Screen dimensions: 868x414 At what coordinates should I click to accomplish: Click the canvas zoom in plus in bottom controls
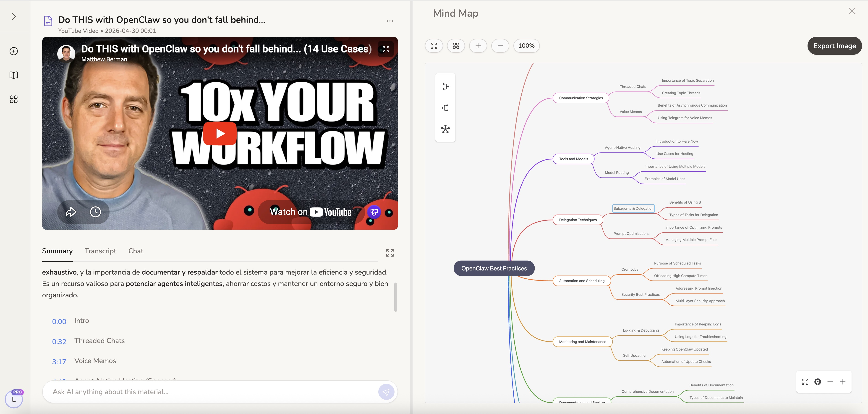click(843, 382)
